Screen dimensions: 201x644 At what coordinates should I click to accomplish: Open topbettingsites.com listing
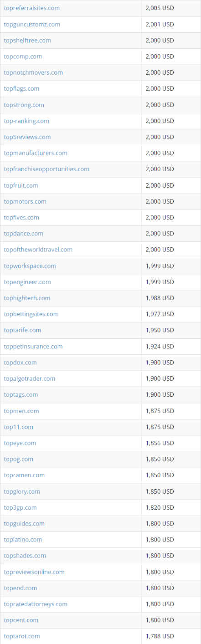tap(31, 314)
